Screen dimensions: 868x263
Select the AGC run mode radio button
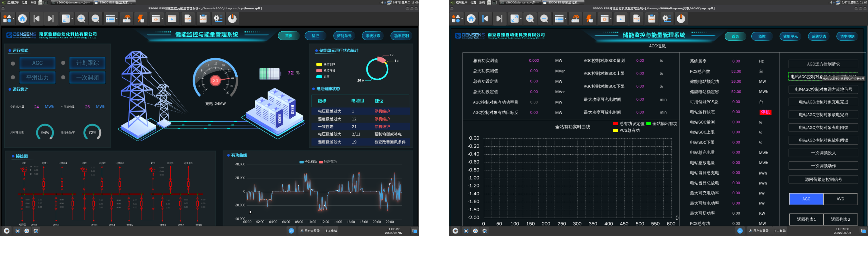click(x=13, y=63)
